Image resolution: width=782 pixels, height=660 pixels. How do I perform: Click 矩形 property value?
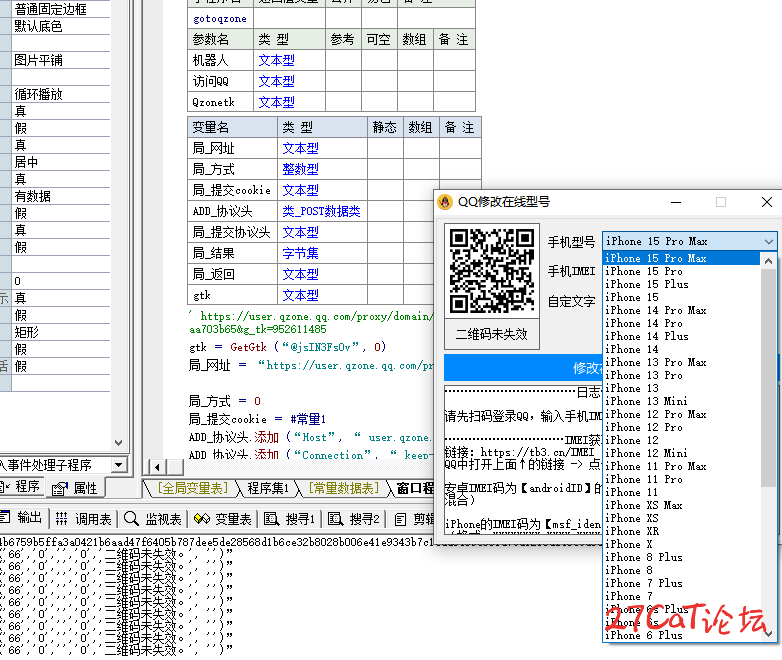click(61, 332)
